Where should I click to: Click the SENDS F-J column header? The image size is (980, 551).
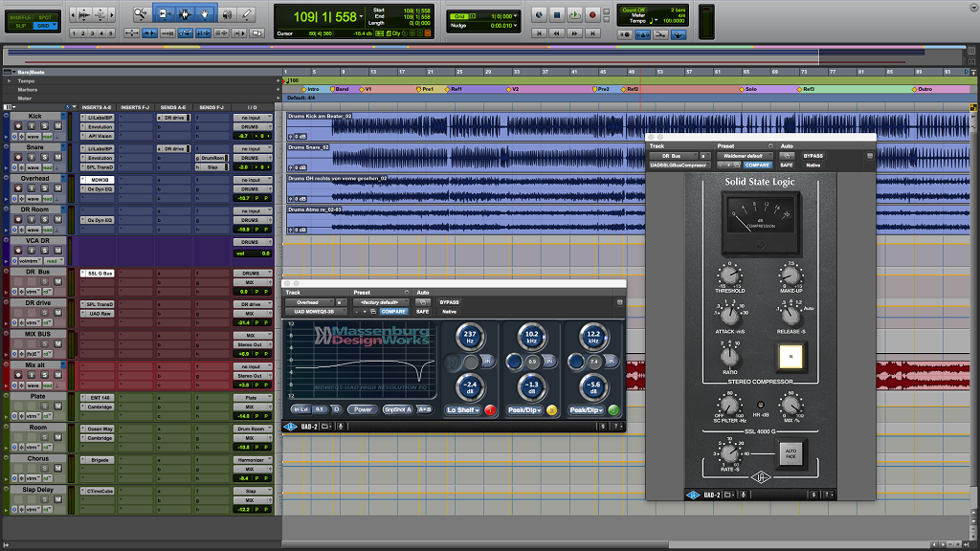(212, 107)
